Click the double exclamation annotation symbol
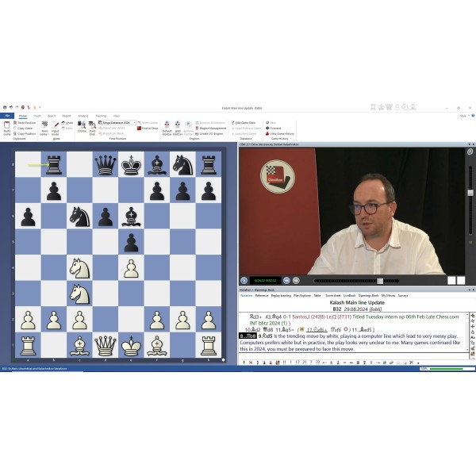Image resolution: width=476 pixels, height=476 pixels. pyautogui.click(x=285, y=363)
